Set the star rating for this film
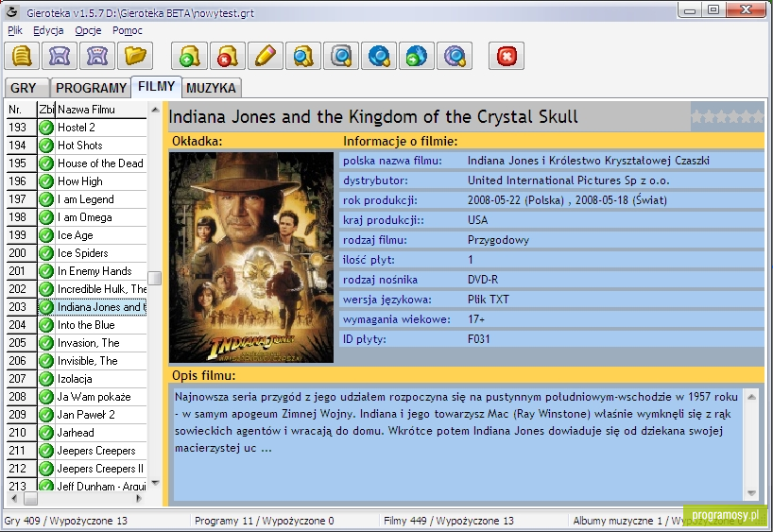The height and width of the screenshot is (532, 773). (727, 117)
